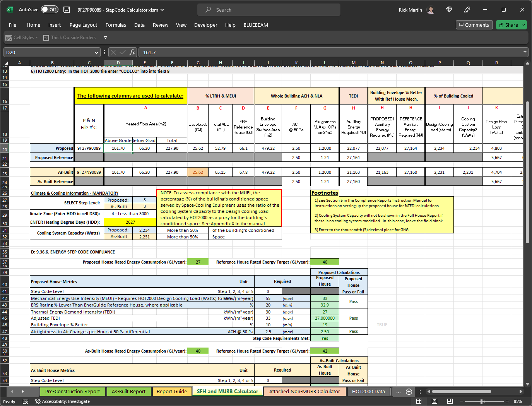Expand the Name Box dropdown arrow
This screenshot has width=532, height=406.
(x=97, y=52)
